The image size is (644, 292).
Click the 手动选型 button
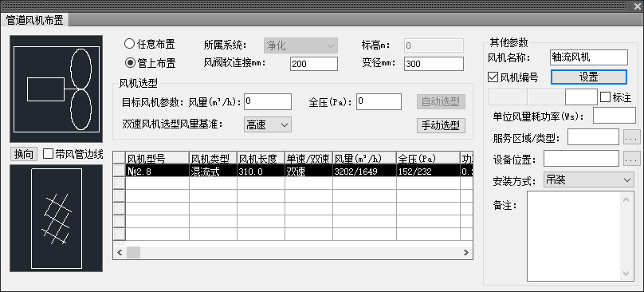click(x=441, y=125)
